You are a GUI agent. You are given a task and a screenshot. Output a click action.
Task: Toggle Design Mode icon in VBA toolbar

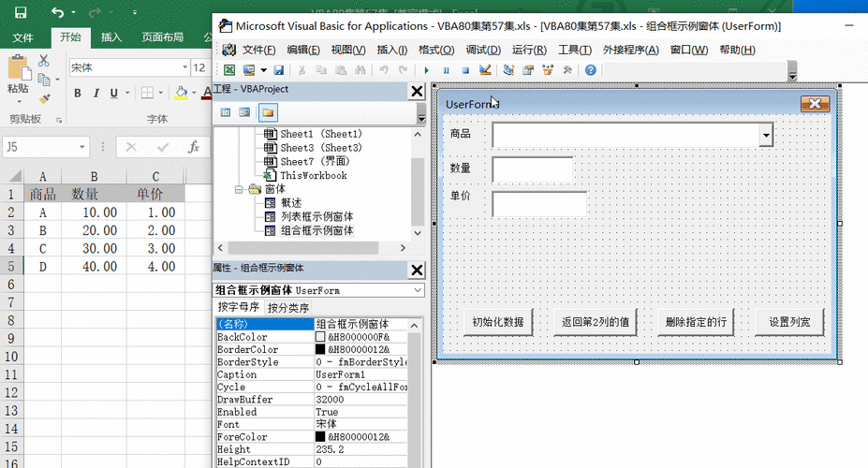[485, 70]
